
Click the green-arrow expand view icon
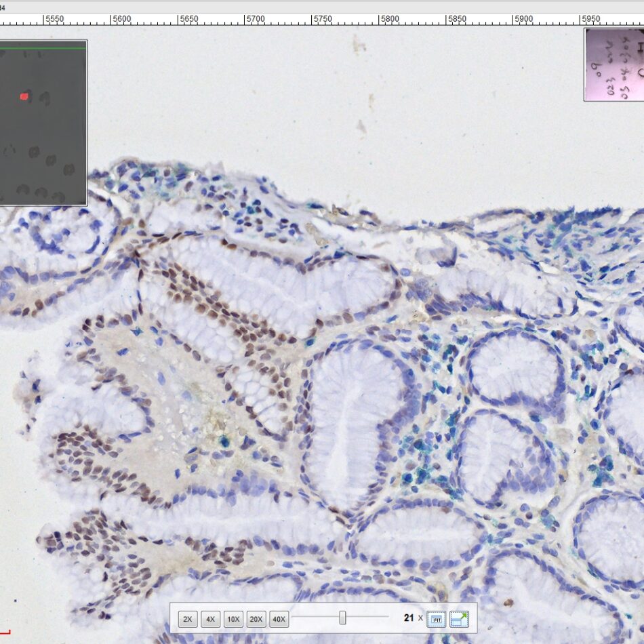(x=459, y=619)
